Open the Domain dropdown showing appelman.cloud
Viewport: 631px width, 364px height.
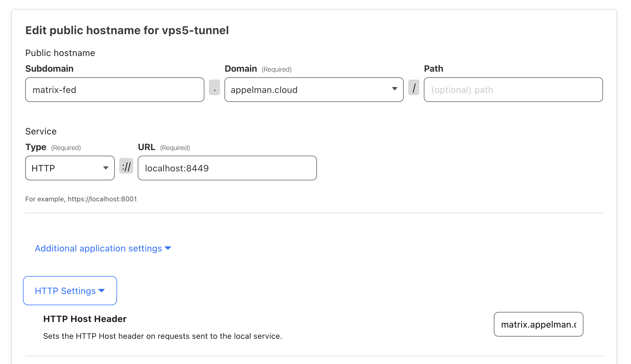coord(314,90)
